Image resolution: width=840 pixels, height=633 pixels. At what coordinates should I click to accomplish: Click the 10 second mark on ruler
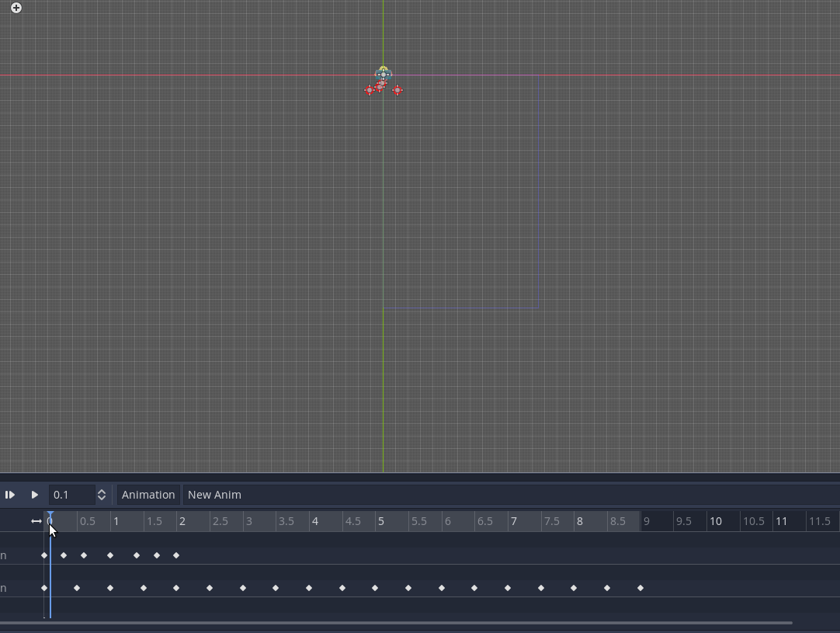(x=716, y=521)
